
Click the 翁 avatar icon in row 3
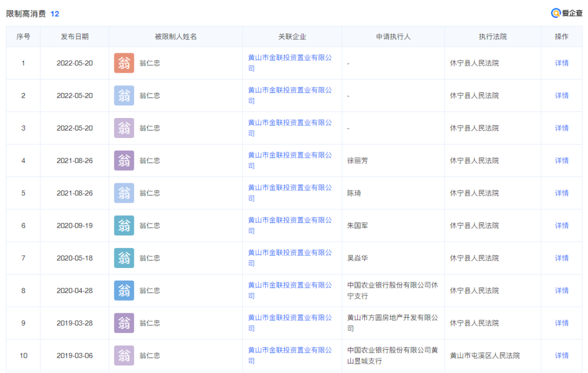(x=124, y=128)
